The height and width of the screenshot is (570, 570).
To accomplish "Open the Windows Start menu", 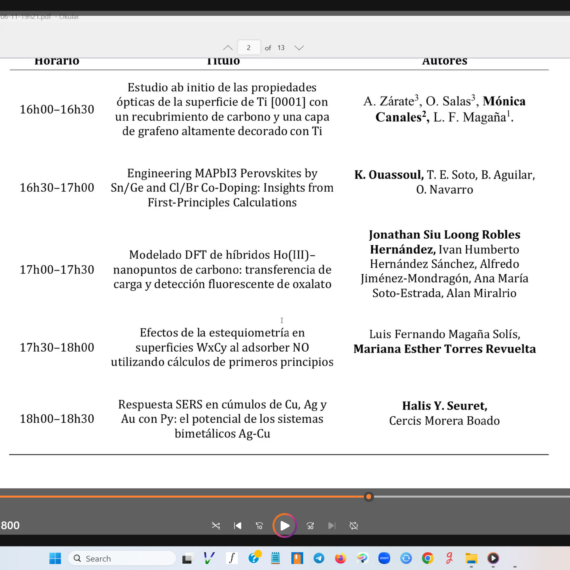I will 55,558.
